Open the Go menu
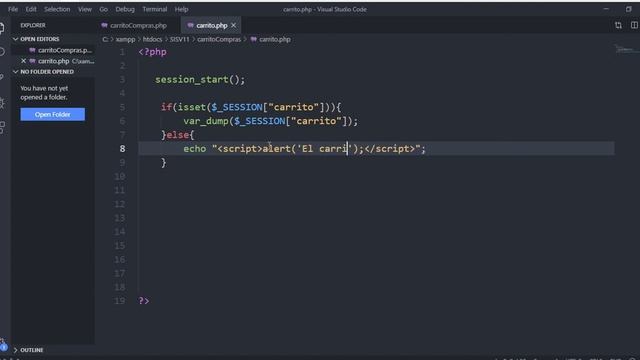The height and width of the screenshot is (360, 640). coord(104,9)
